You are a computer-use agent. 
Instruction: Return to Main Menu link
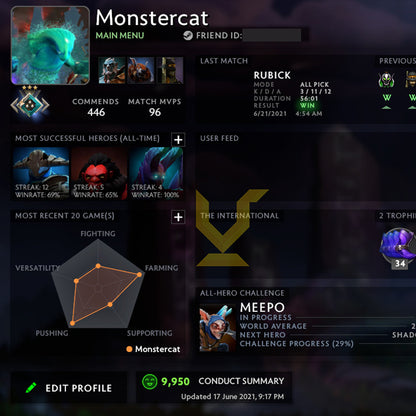coord(120,35)
